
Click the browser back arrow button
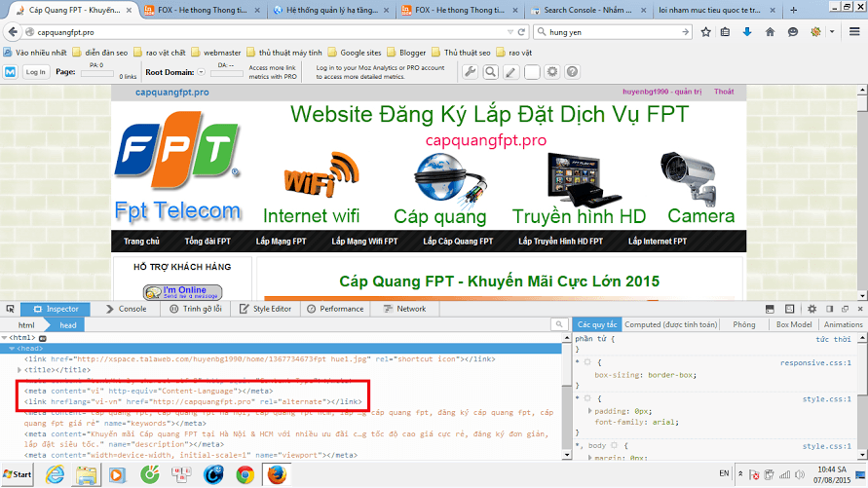(14, 32)
